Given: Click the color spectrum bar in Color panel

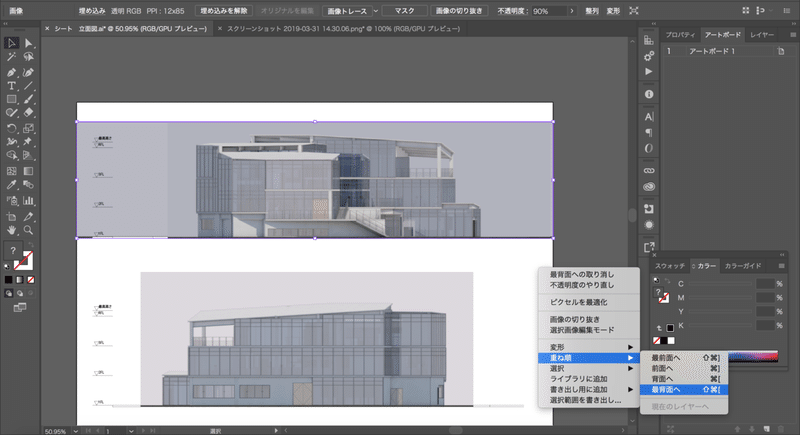Looking at the screenshot, I should coord(753,356).
